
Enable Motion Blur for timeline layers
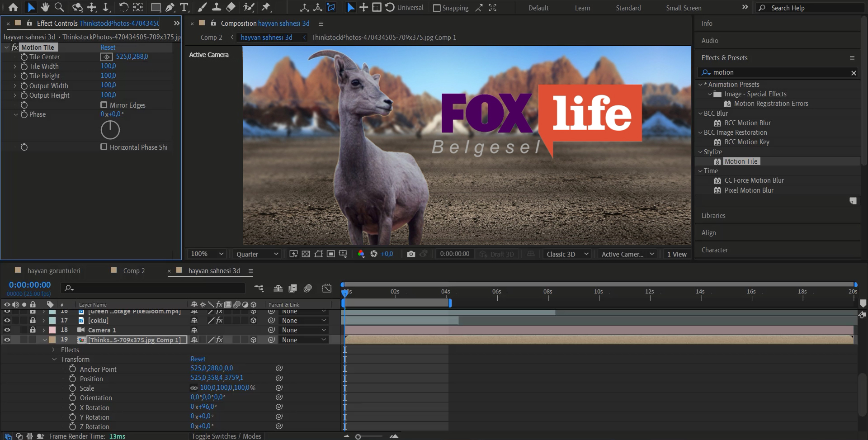point(308,289)
